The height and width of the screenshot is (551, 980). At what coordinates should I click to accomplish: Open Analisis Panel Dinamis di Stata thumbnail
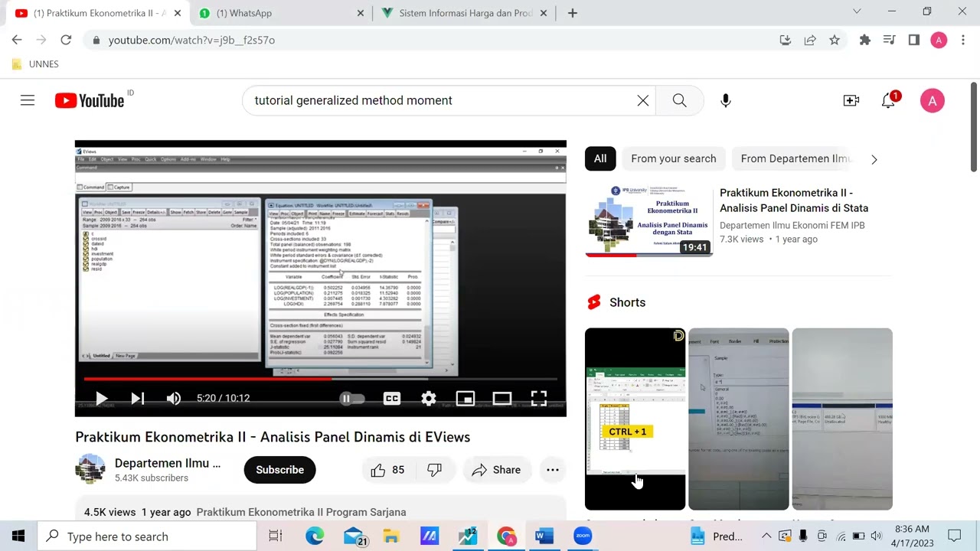pyautogui.click(x=648, y=220)
